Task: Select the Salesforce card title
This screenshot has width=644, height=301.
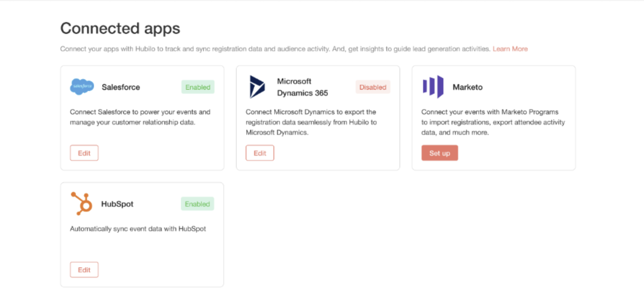Action: [x=121, y=87]
